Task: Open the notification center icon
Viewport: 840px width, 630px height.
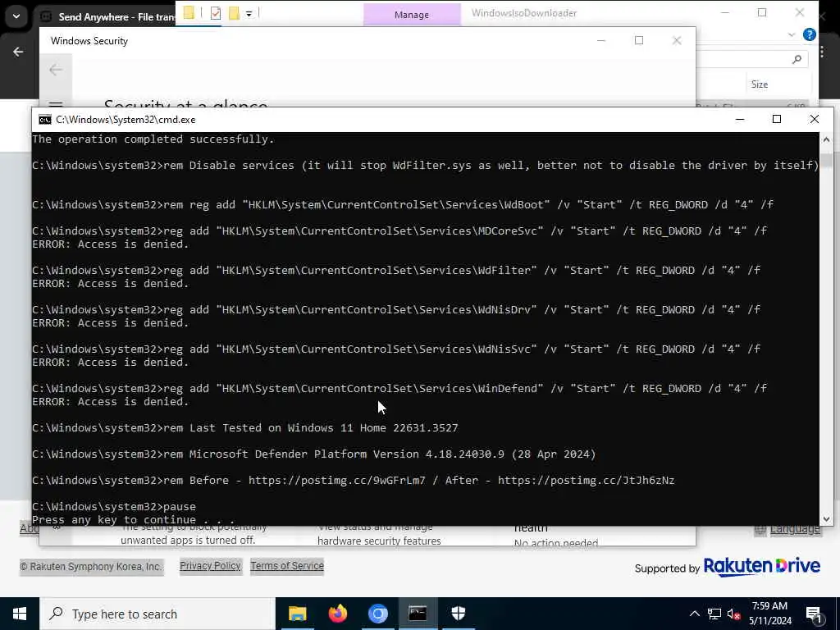Action: click(814, 614)
